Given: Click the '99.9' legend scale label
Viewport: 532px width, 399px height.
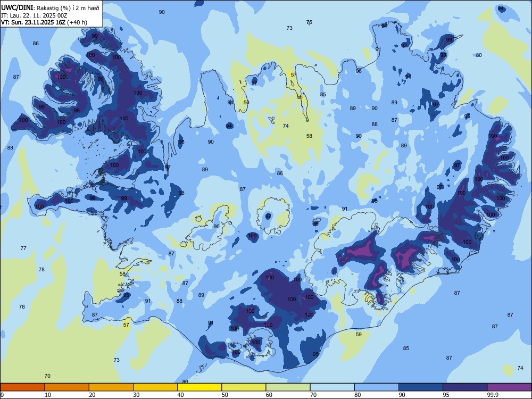Looking at the screenshot, I should point(493,395).
